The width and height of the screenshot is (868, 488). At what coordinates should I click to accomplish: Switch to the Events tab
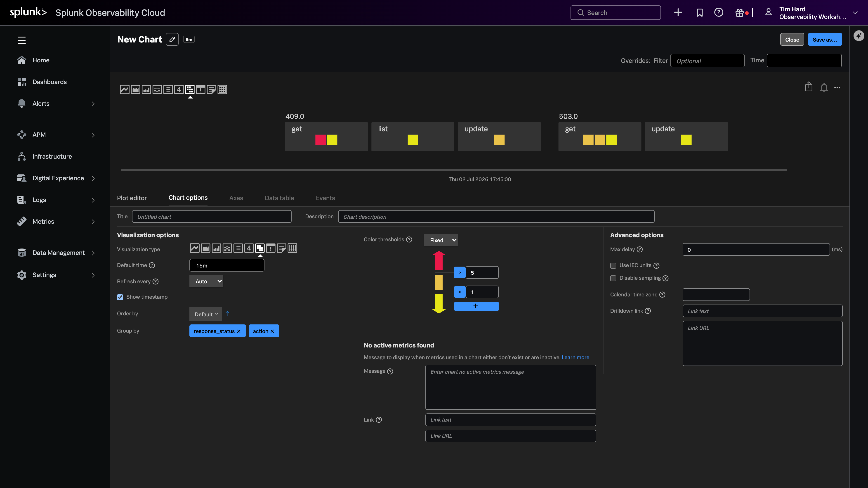point(325,198)
